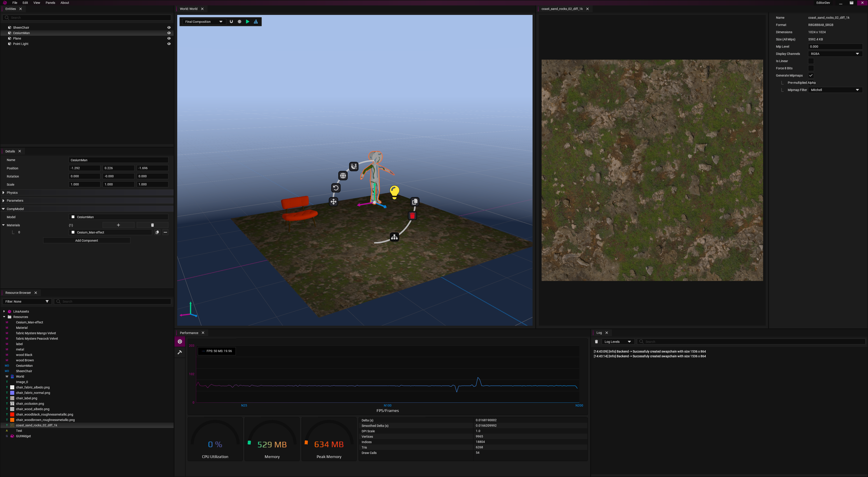
Task: Open the Log Levels button
Action: [618, 342]
